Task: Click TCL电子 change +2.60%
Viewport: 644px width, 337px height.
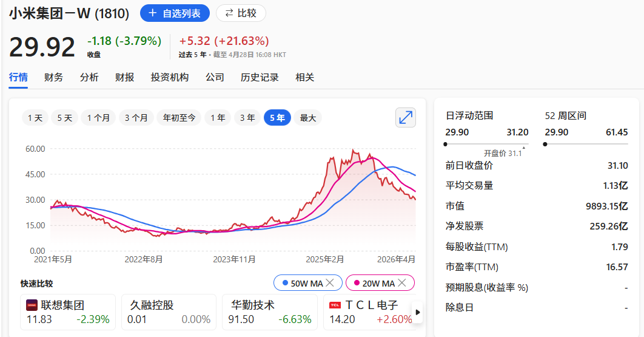Action: 394,319
